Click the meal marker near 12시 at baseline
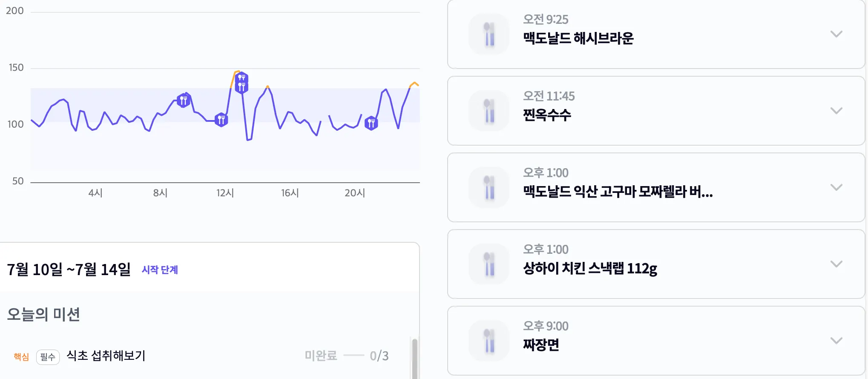868x379 pixels. tap(221, 120)
